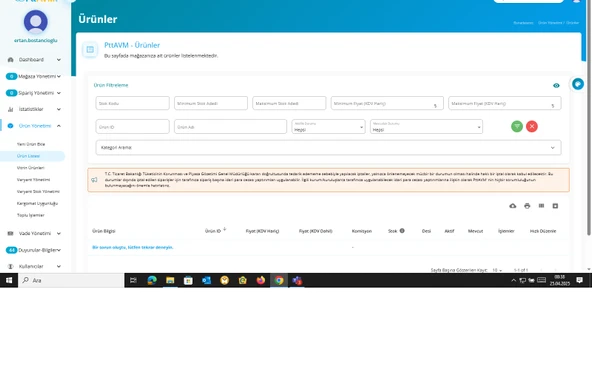
Task: Sort by Ürün ID arrow icon
Action: (225, 229)
